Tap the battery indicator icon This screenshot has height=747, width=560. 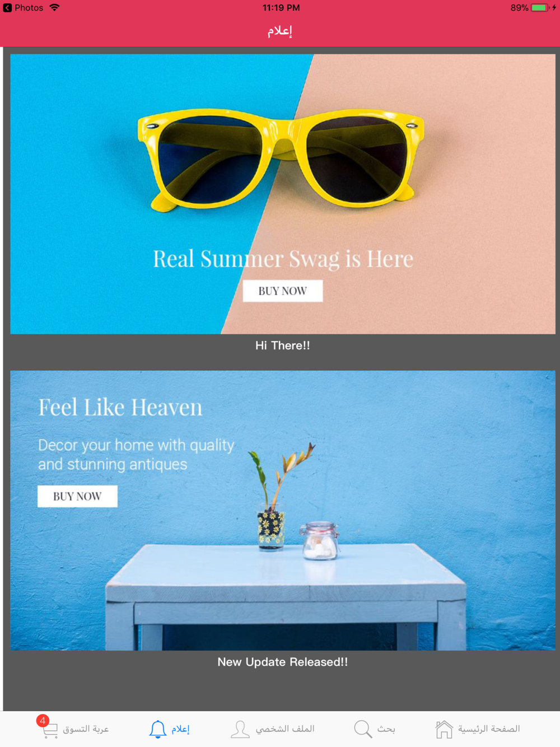[x=539, y=8]
